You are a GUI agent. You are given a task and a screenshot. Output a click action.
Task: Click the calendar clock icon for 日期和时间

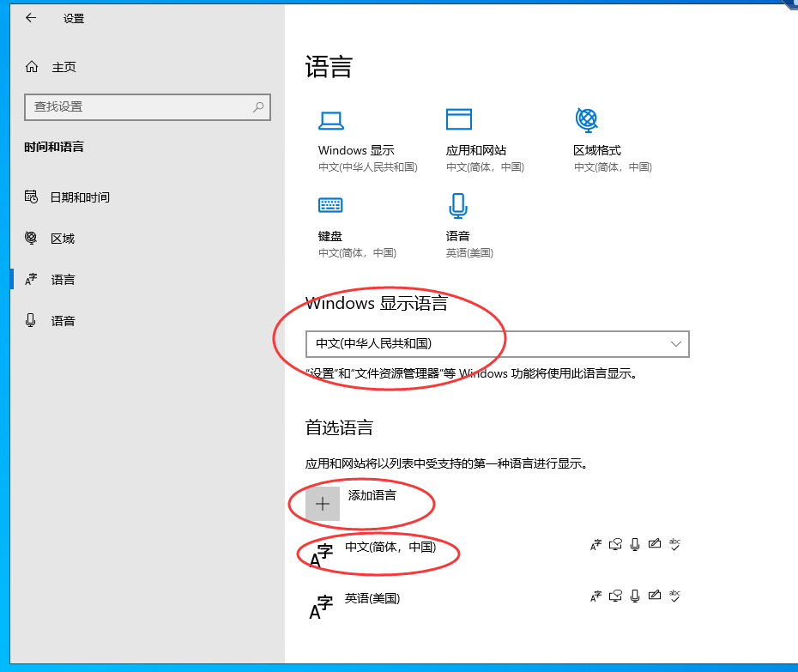click(x=31, y=197)
